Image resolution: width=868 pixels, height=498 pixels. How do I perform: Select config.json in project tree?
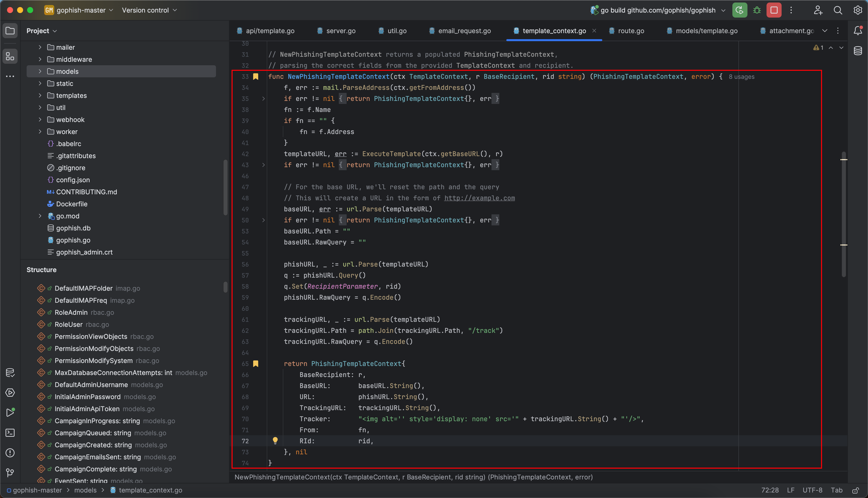click(x=73, y=180)
